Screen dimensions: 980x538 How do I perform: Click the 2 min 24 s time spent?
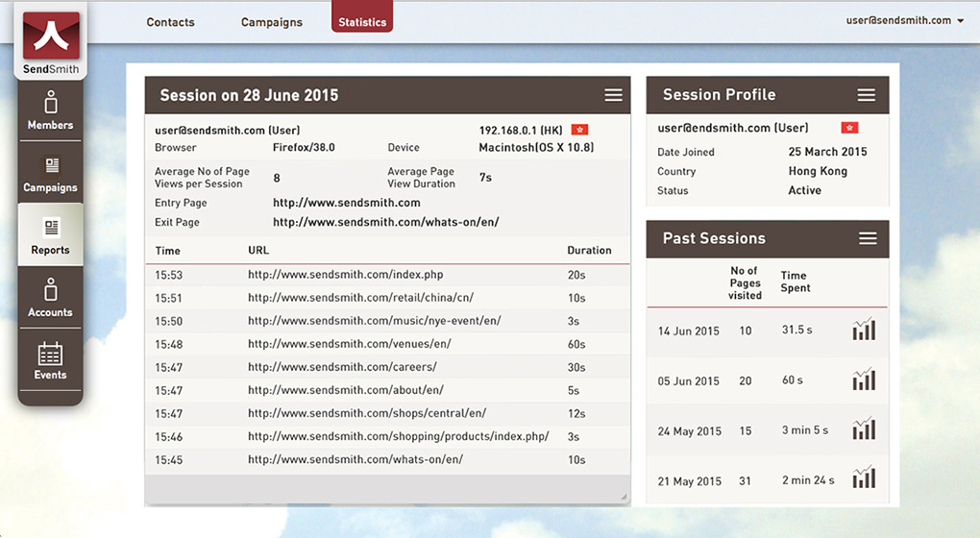808,480
